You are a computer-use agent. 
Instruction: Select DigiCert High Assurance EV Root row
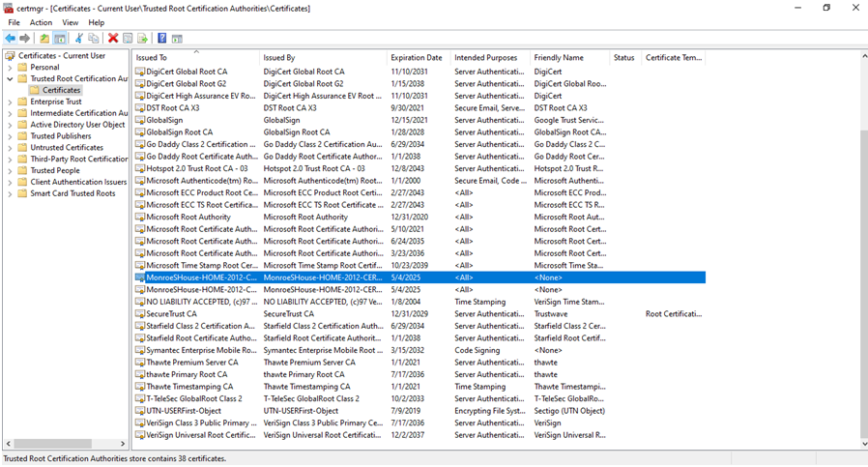point(420,96)
